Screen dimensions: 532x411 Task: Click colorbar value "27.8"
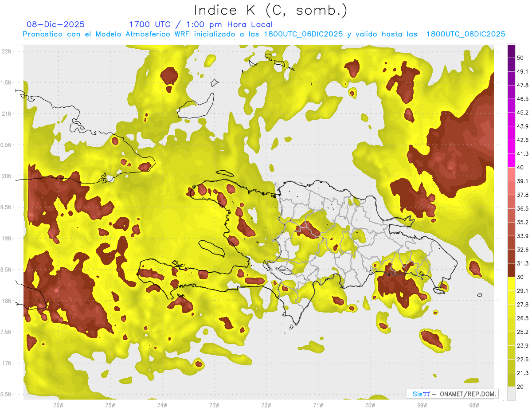tap(523, 305)
